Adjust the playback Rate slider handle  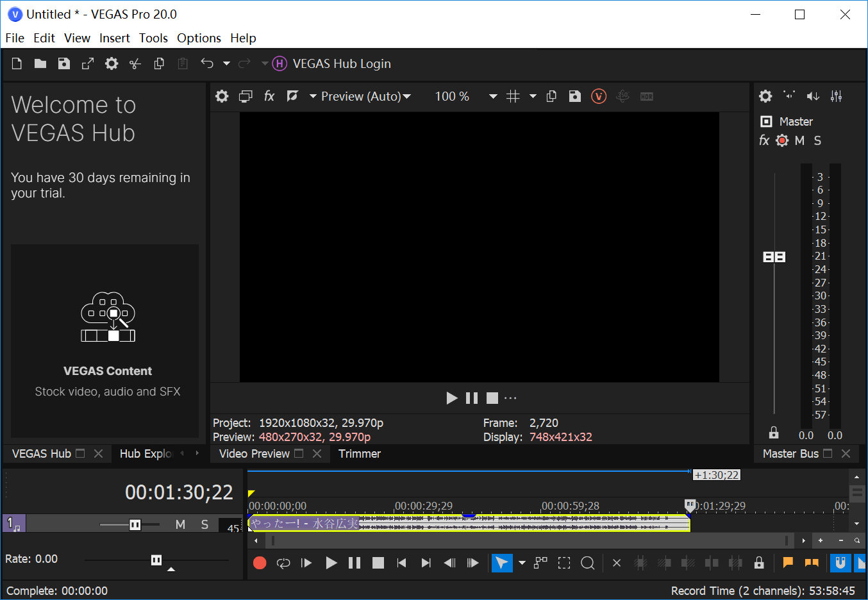[x=156, y=560]
